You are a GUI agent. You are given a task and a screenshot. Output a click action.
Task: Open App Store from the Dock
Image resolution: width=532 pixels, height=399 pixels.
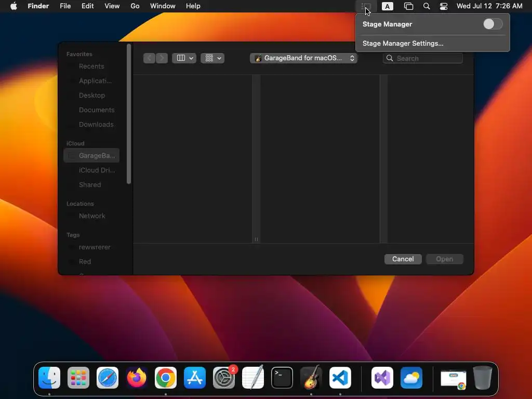pyautogui.click(x=195, y=378)
